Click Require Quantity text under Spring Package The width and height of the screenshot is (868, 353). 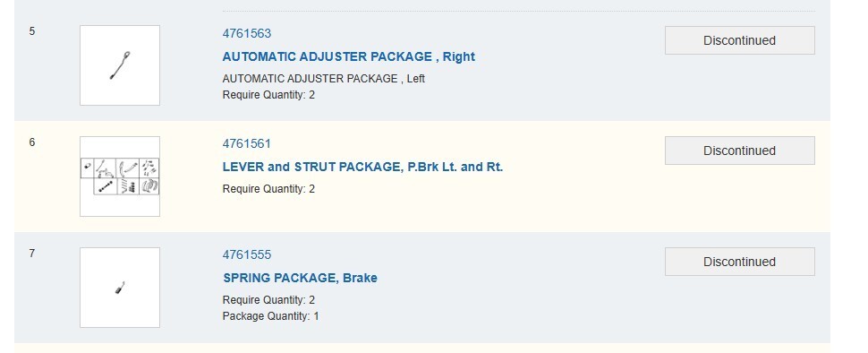point(268,300)
